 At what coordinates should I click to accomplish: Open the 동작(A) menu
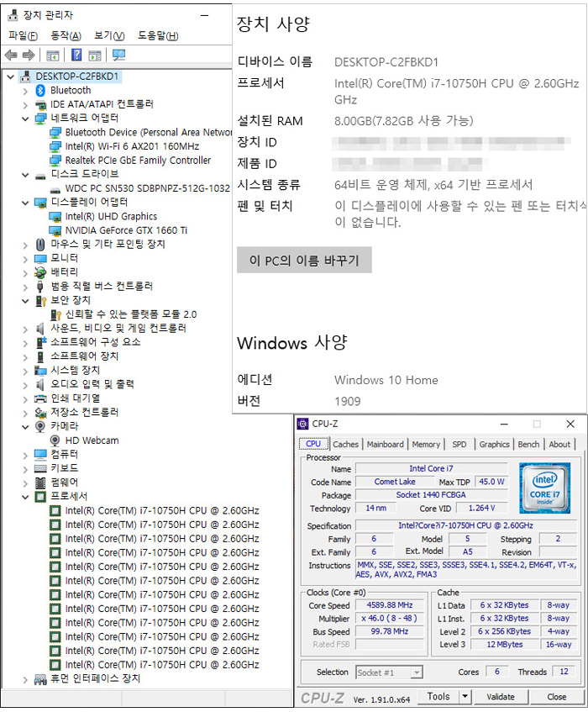pos(66,35)
